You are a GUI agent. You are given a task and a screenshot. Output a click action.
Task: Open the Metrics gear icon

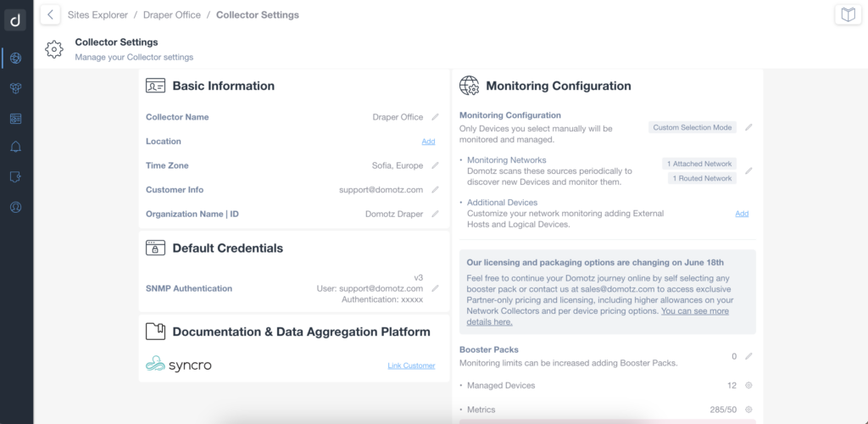pyautogui.click(x=748, y=410)
